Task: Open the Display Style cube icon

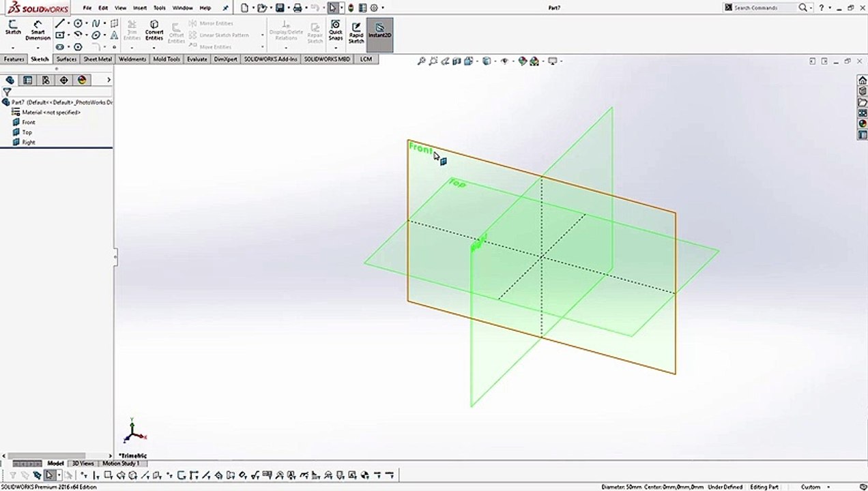Action: coord(487,61)
